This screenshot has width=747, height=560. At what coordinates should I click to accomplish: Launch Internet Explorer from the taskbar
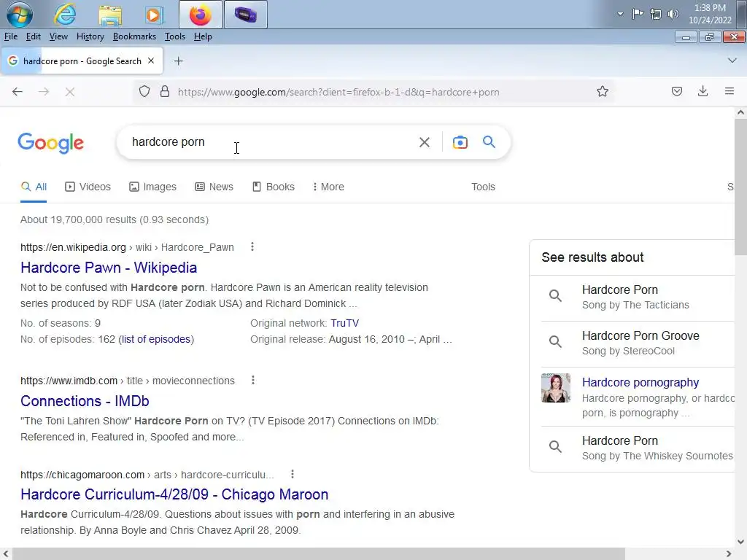click(x=65, y=15)
